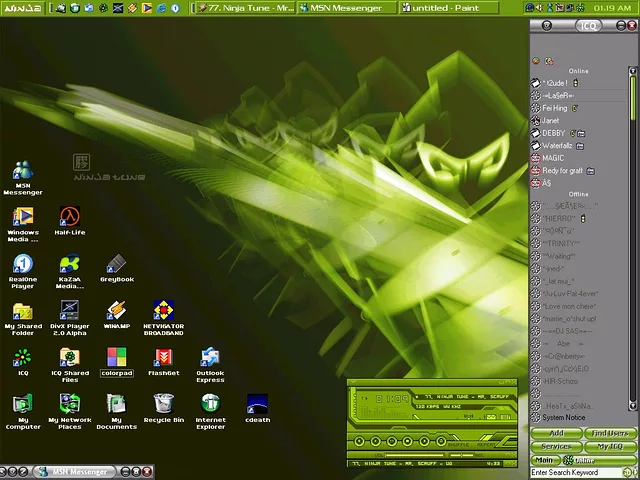Screen dimensions: 640x480
Task: Open My Network Places icon
Action: (70, 412)
